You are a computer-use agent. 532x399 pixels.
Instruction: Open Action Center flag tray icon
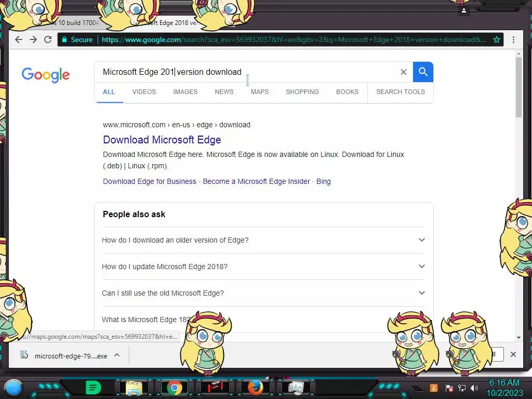pos(449,388)
